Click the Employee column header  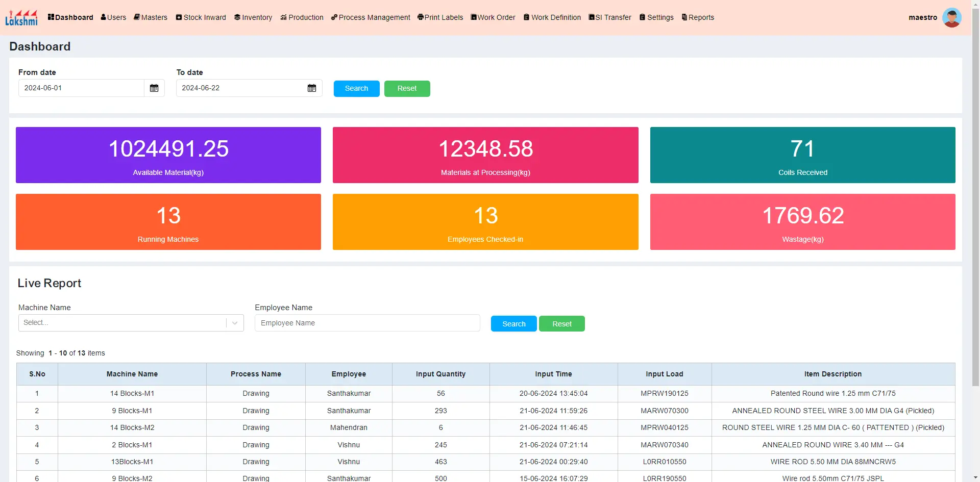tap(349, 374)
